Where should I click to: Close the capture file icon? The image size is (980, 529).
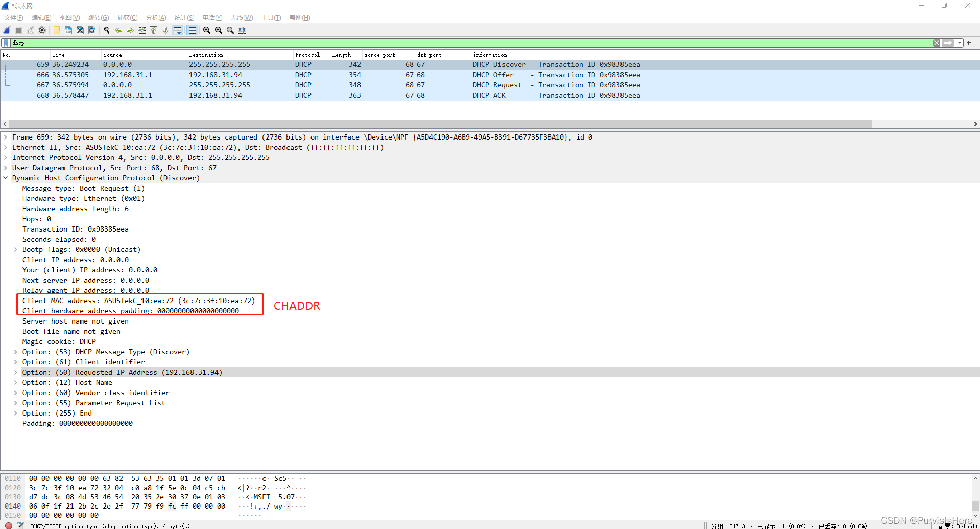tap(80, 31)
